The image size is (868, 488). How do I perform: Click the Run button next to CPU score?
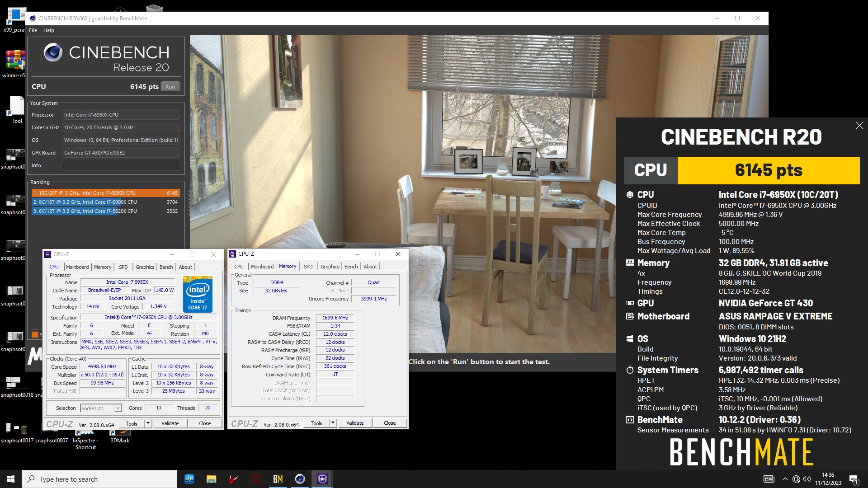[170, 87]
